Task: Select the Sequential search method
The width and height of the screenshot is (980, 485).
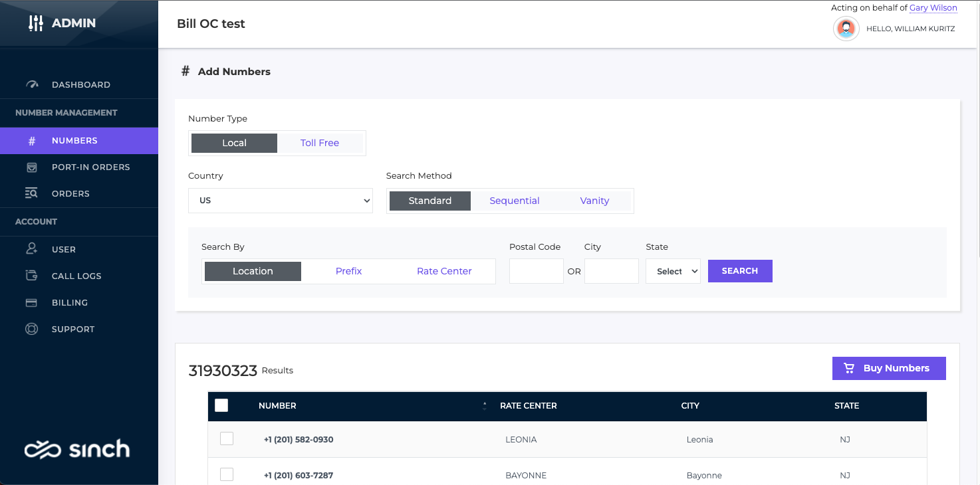Action: [514, 201]
